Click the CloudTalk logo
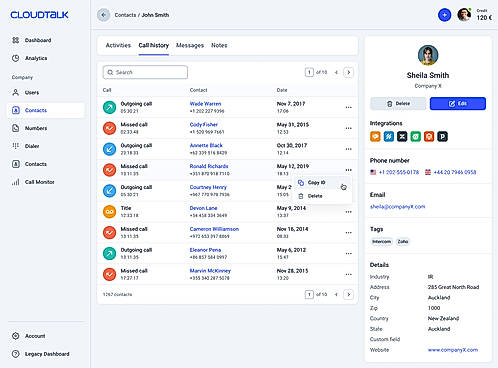Image resolution: width=498 pixels, height=368 pixels. point(39,15)
